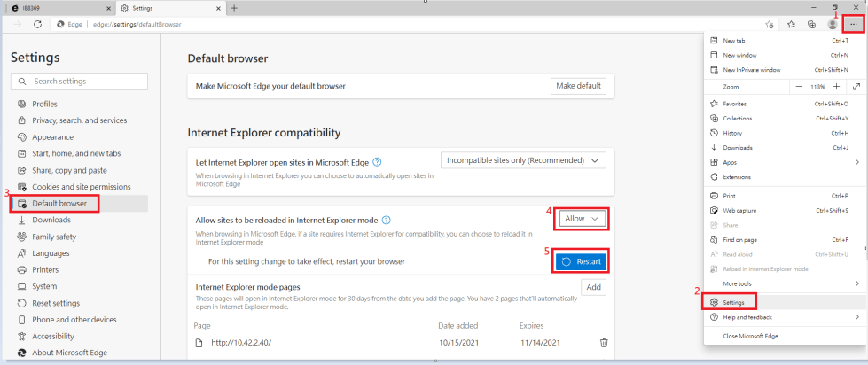Image resolution: width=868 pixels, height=365 pixels.
Task: Select New InPrivate window from menu
Action: coord(752,69)
